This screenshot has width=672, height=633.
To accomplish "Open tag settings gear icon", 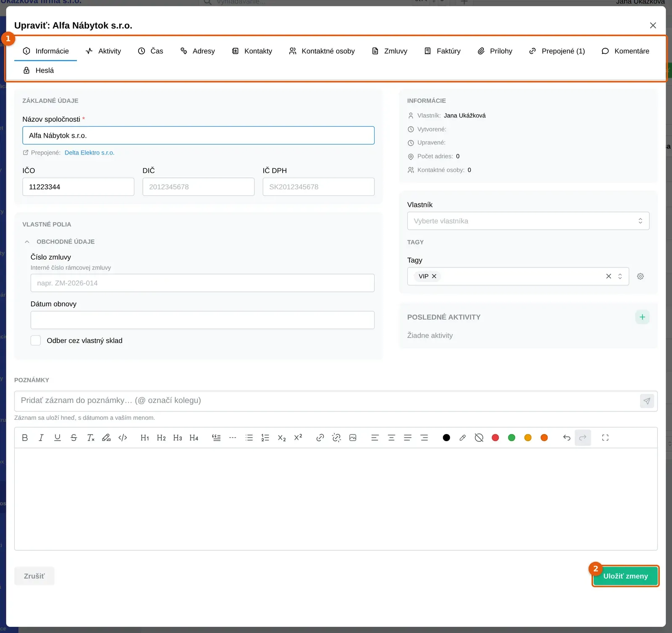I will 640,276.
